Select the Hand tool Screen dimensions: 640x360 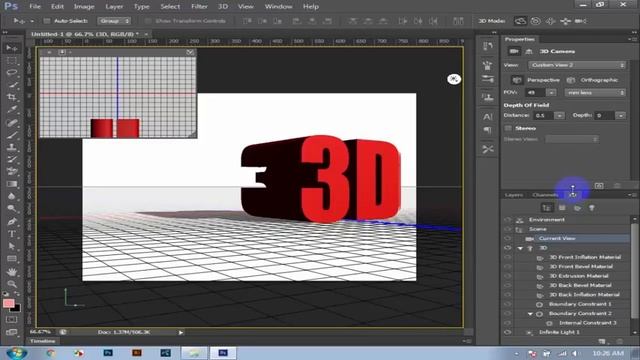(11, 271)
